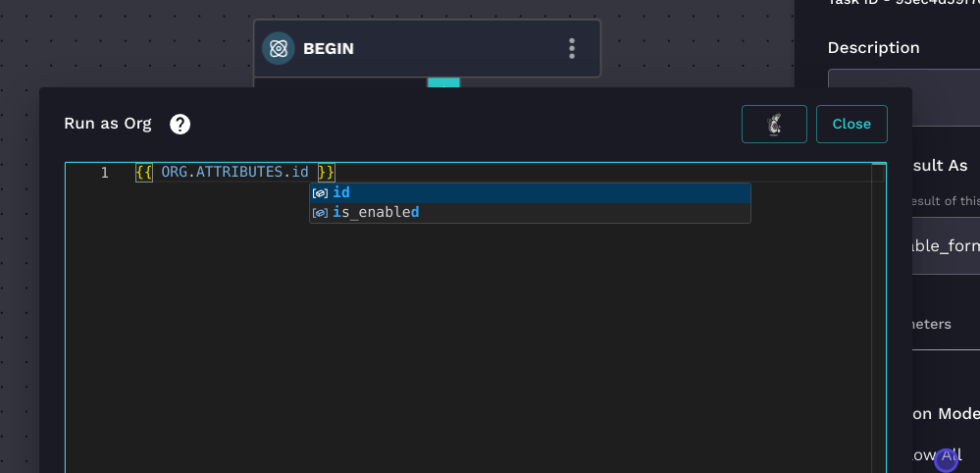
Task: Click line number 1 in the editor
Action: point(104,173)
